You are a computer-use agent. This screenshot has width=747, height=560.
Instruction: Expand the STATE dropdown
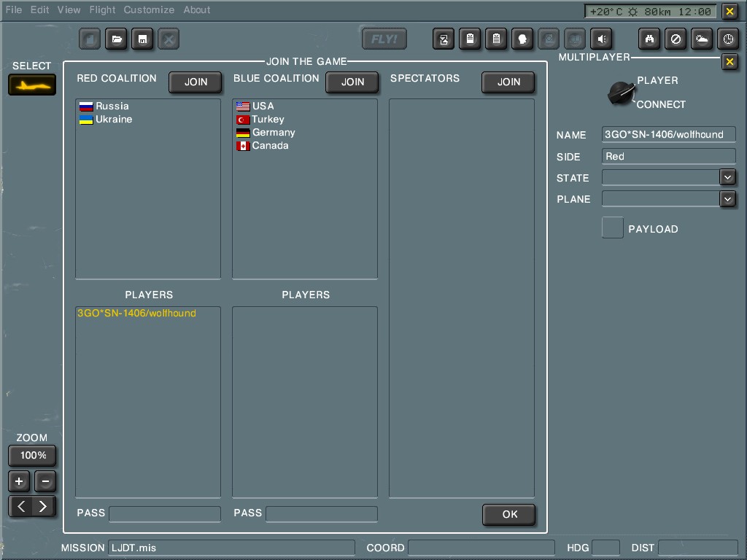coord(727,178)
